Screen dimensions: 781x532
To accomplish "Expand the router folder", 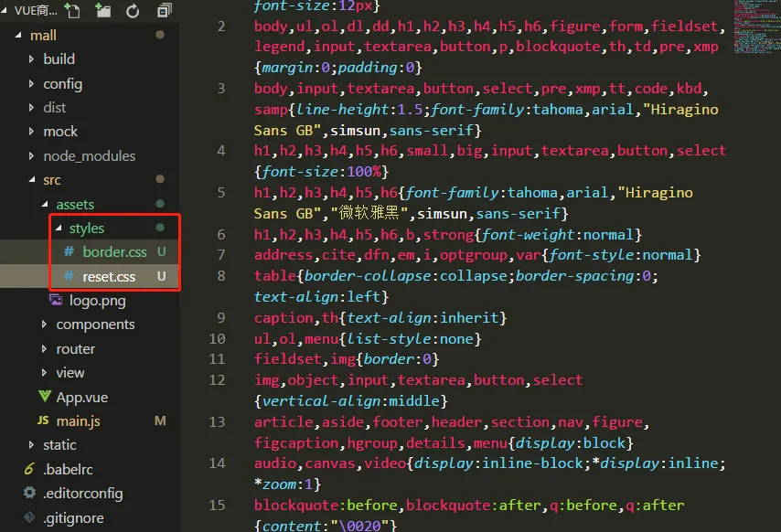I will pyautogui.click(x=75, y=348).
